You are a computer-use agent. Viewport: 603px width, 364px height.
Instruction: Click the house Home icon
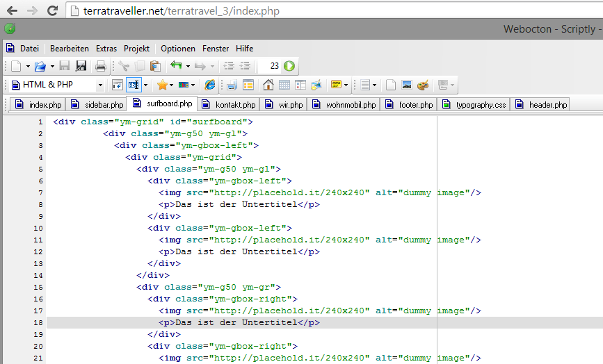coord(268,85)
